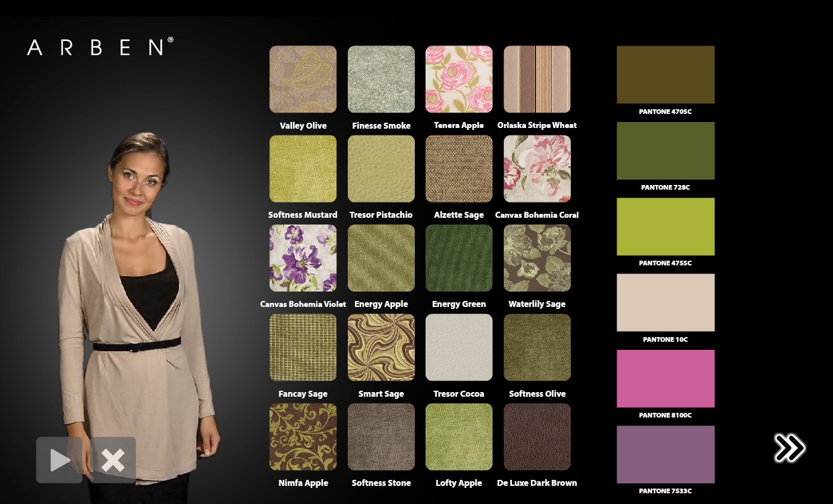833x504 pixels.
Task: Click the "Tresor Pistachio" label
Action: point(381,215)
